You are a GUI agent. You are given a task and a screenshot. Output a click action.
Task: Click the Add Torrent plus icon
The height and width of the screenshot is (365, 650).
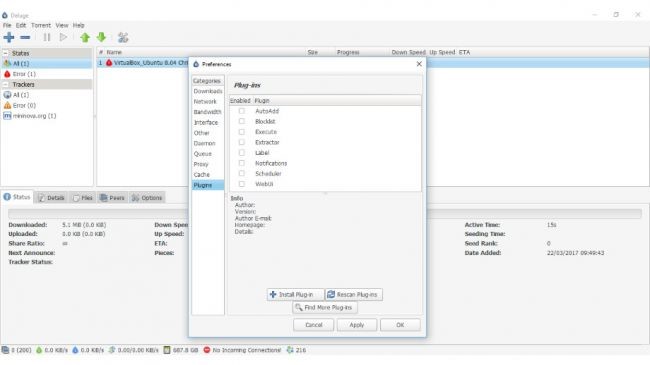click(x=9, y=37)
